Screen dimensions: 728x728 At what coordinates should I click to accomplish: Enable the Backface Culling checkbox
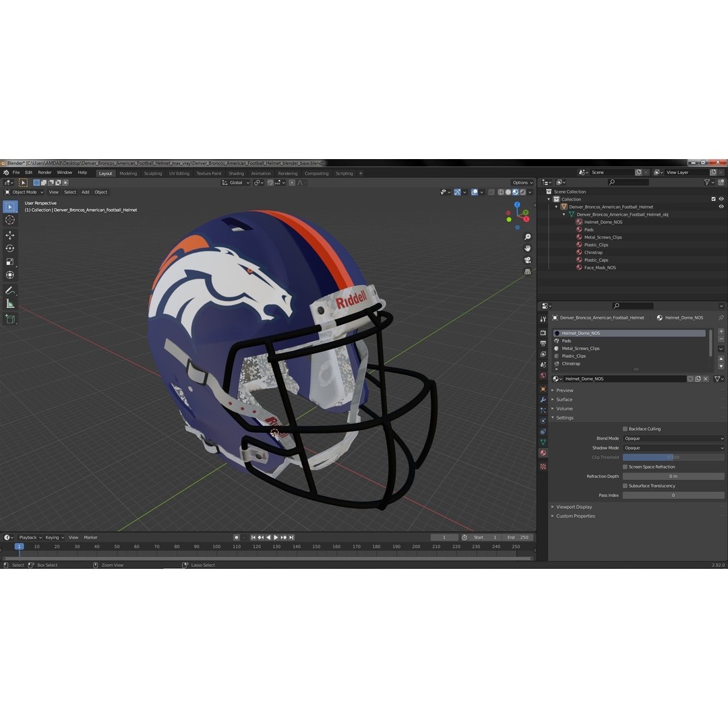(625, 429)
